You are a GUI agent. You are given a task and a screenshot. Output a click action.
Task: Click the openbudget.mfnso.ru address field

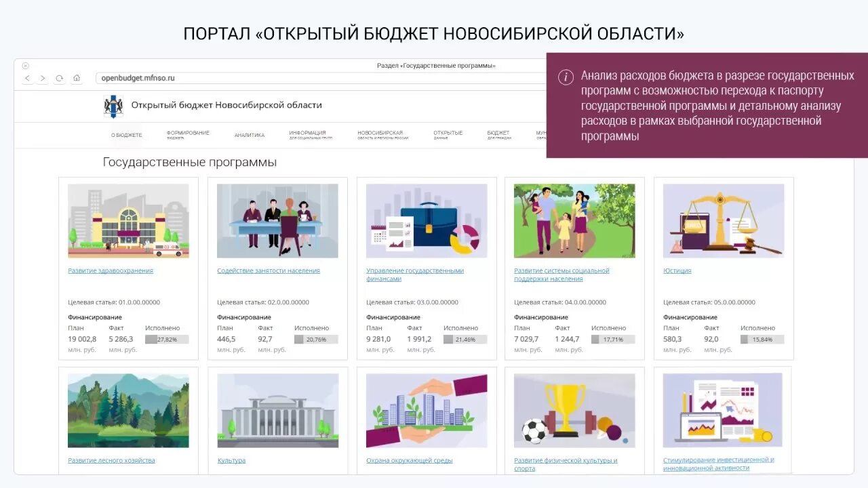point(321,78)
